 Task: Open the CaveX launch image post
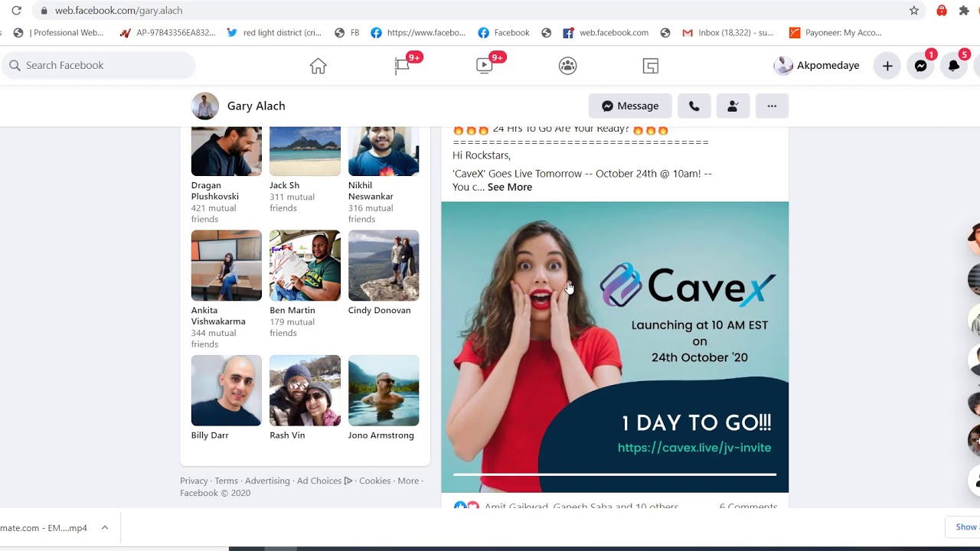615,347
